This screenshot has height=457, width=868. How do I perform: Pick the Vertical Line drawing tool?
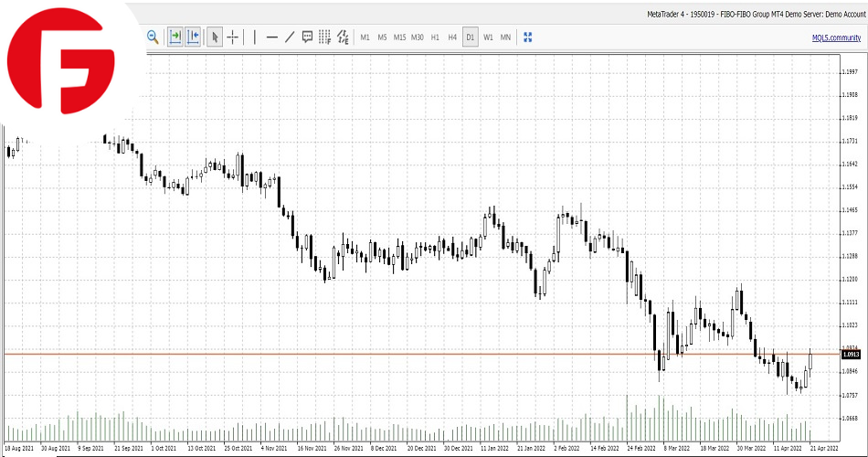[x=254, y=37]
